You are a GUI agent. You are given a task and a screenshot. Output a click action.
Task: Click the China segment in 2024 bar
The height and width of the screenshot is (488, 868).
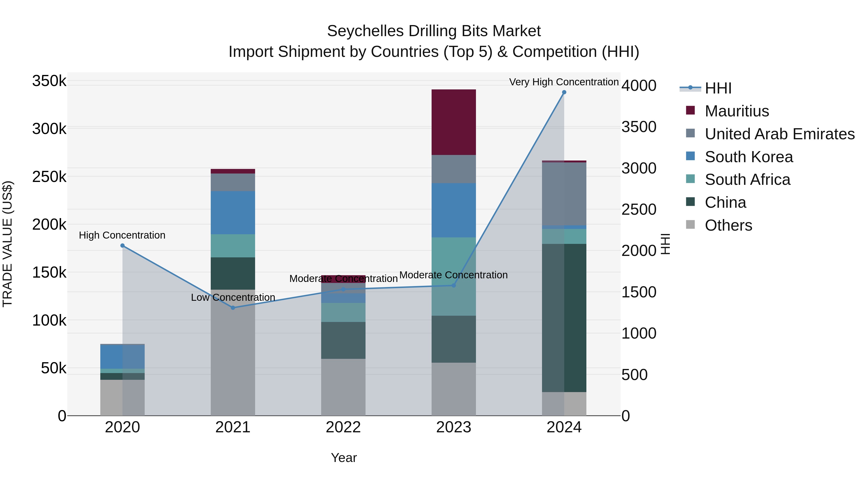564,318
